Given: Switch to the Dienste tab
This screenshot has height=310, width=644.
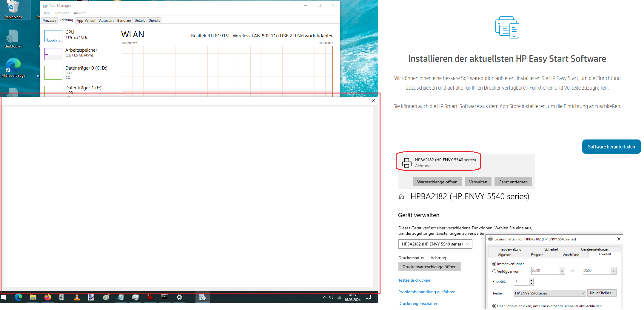Looking at the screenshot, I should pyautogui.click(x=154, y=21).
